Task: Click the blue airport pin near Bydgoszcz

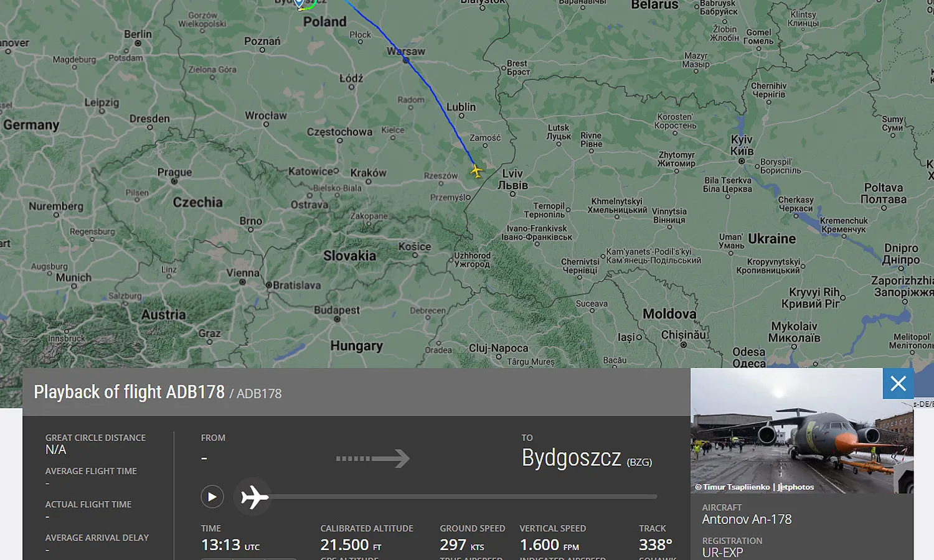Action: 300,4
